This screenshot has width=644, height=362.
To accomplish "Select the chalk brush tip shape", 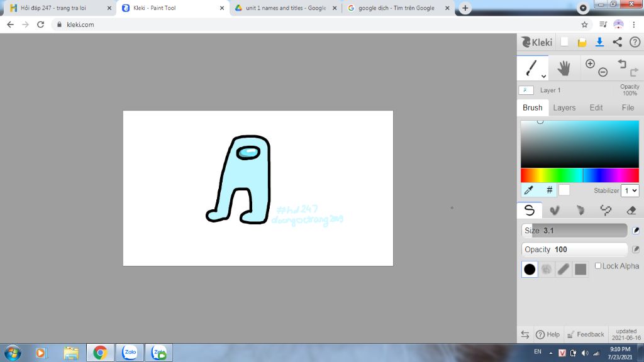I will pos(547,269).
